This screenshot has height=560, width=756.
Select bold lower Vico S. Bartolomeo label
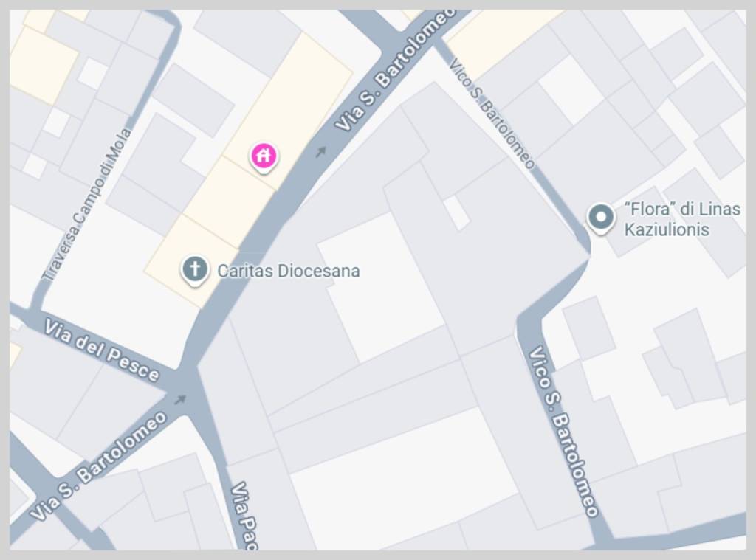563,432
